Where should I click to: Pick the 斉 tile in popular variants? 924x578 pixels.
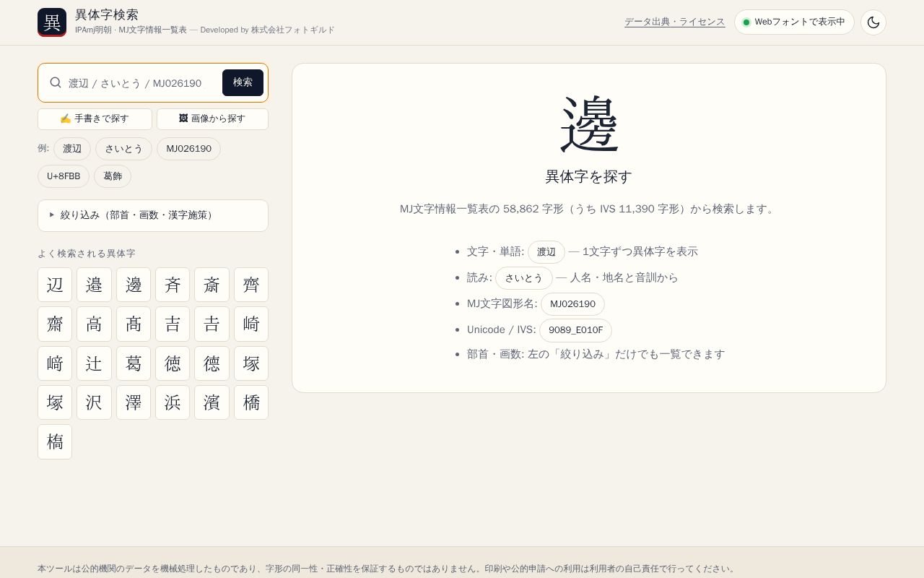[173, 285]
